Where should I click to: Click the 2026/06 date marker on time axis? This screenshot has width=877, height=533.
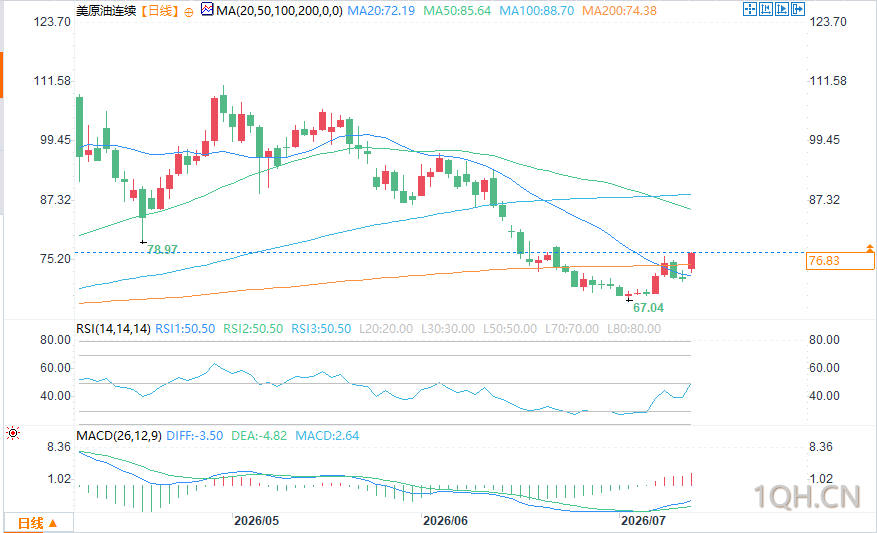[445, 521]
